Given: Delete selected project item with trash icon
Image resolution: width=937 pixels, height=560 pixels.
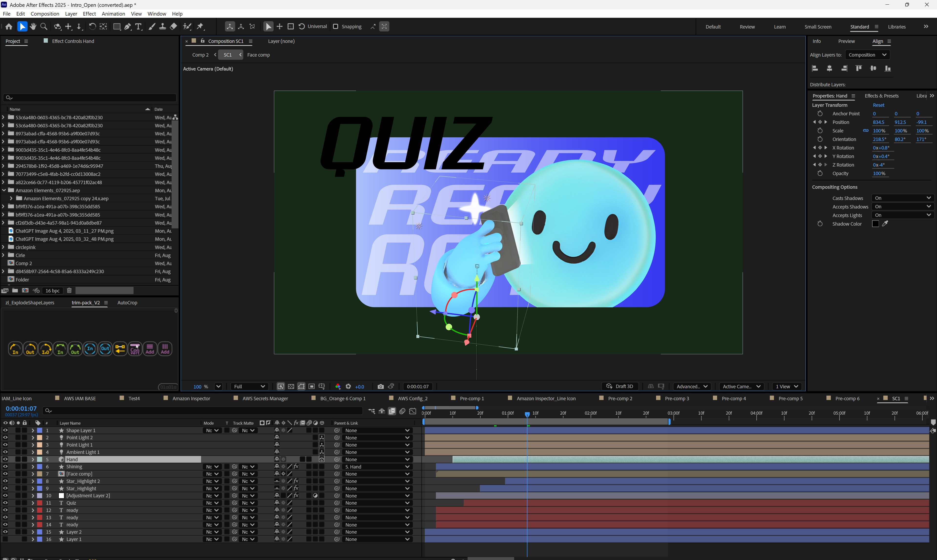Looking at the screenshot, I should coord(69,290).
